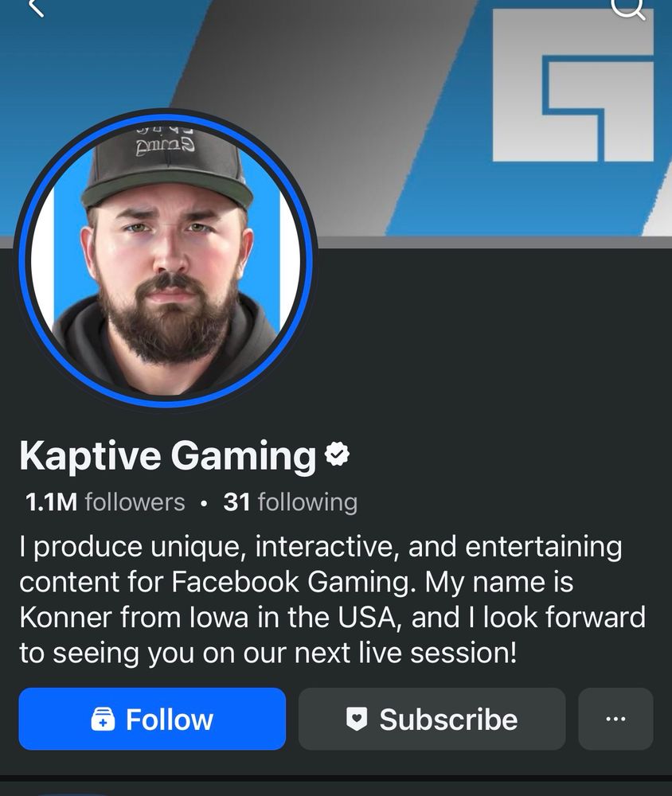672x796 pixels.
Task: Tap the Kaptive Gaming page name
Action: (168, 455)
